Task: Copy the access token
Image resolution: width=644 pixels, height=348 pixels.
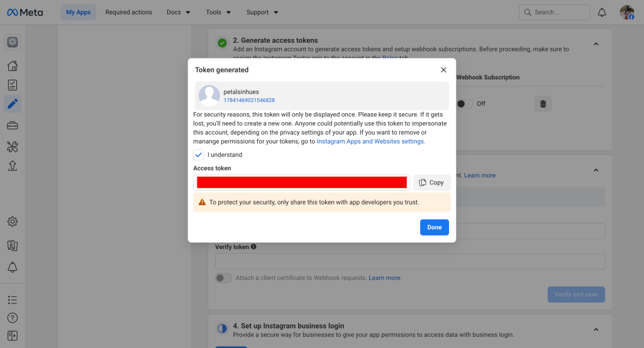Action: pyautogui.click(x=431, y=182)
